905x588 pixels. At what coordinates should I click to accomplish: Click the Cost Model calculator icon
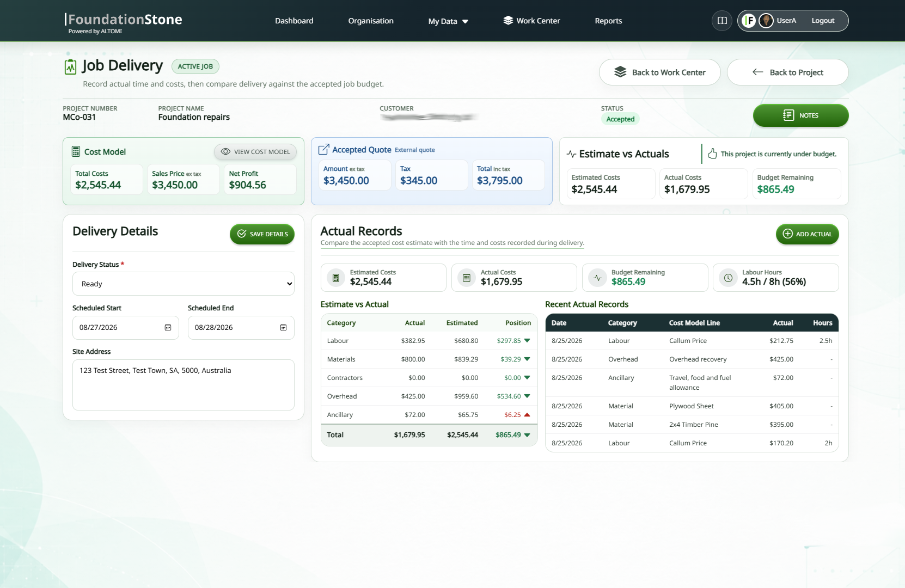click(x=76, y=151)
